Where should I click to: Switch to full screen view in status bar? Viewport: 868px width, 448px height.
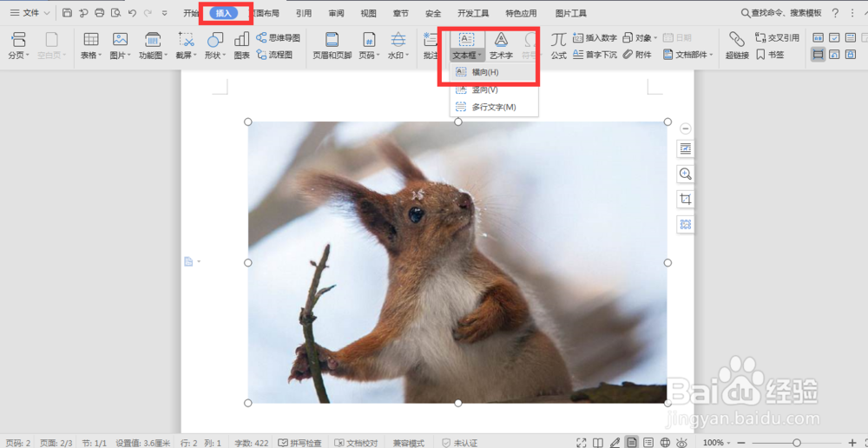pyautogui.click(x=582, y=443)
